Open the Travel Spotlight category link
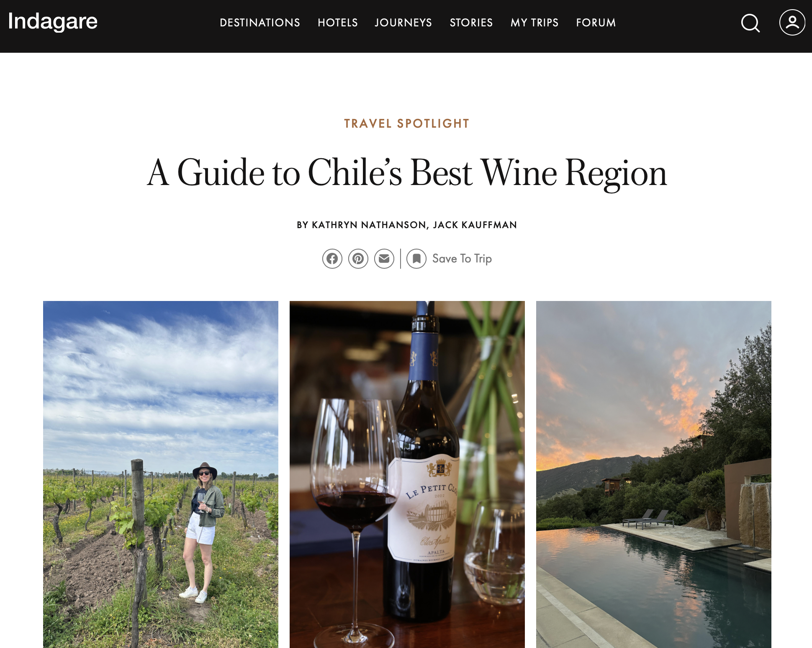This screenshot has width=812, height=648. point(407,123)
